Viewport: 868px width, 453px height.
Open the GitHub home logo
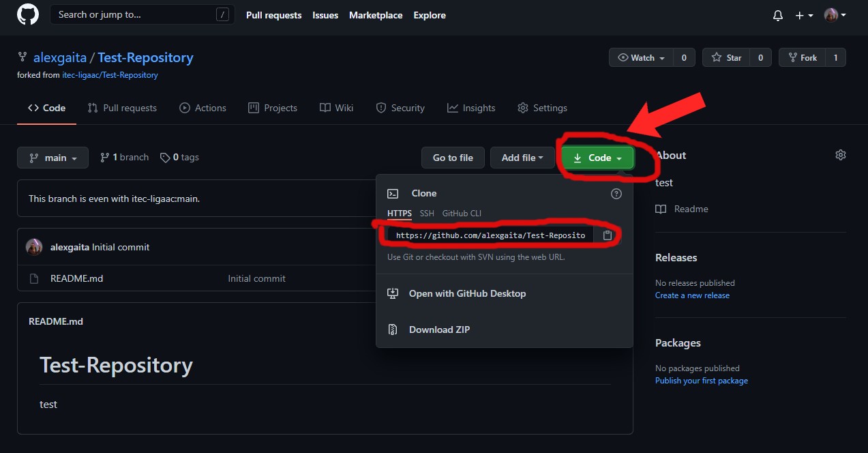coord(28,15)
